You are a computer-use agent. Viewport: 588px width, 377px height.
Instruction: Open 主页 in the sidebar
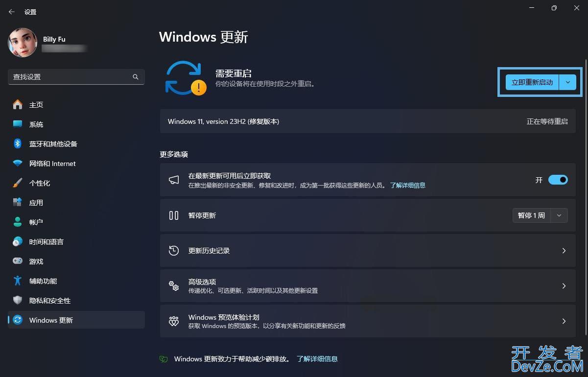(76, 104)
